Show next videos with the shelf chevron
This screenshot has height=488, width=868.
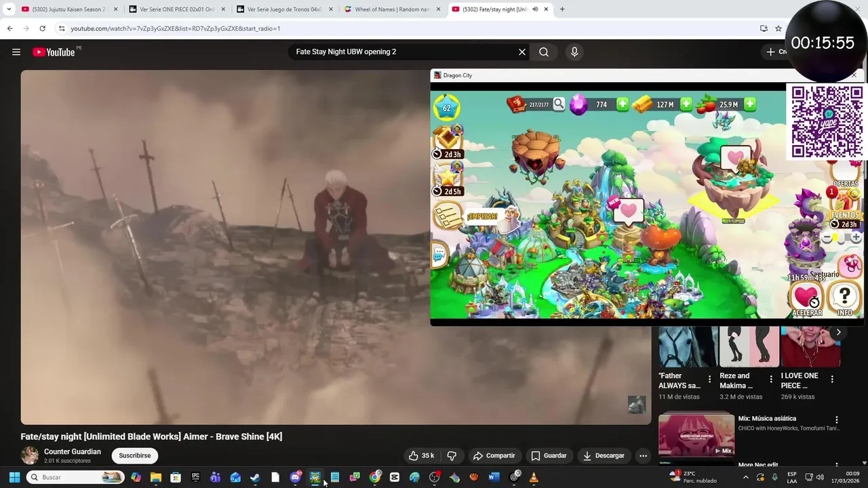tap(838, 332)
